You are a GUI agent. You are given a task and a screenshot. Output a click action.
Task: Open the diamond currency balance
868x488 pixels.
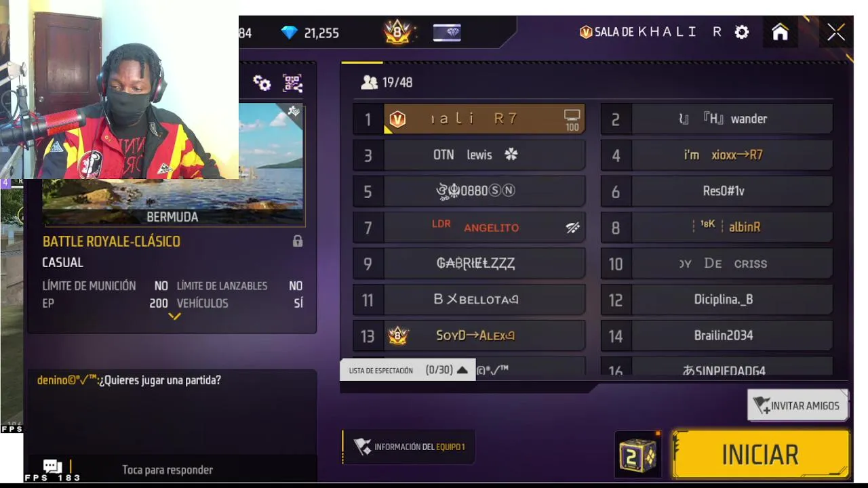310,33
